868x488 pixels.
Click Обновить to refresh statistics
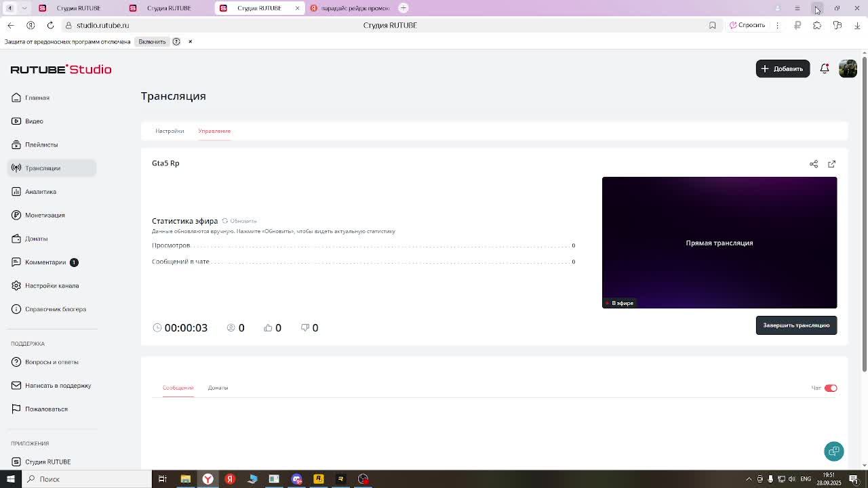[239, 221]
